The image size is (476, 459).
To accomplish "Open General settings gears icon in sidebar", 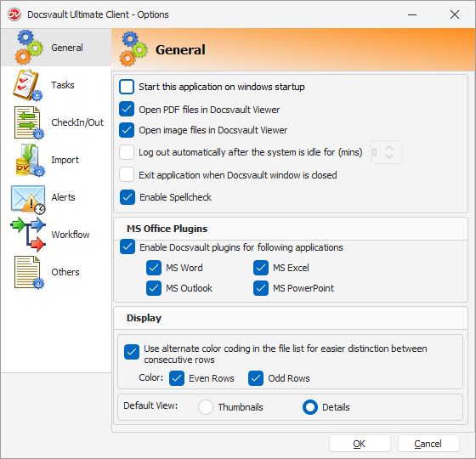I will pyautogui.click(x=29, y=47).
